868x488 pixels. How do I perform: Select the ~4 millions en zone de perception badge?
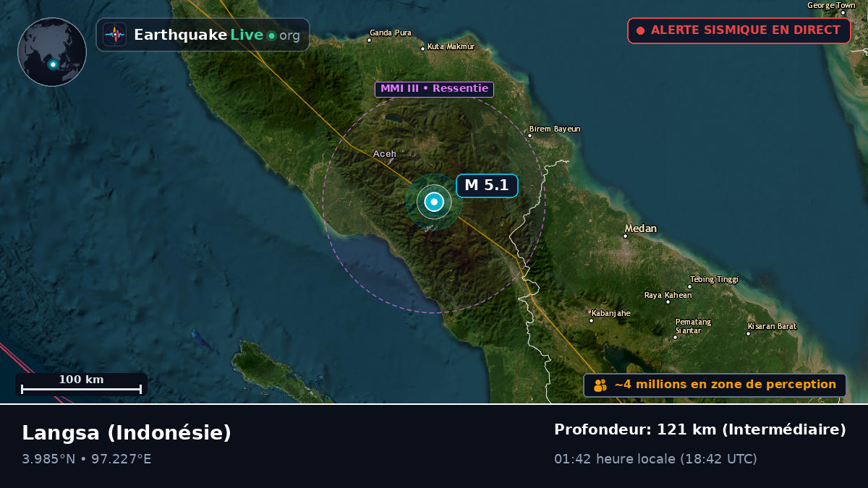[x=715, y=385]
